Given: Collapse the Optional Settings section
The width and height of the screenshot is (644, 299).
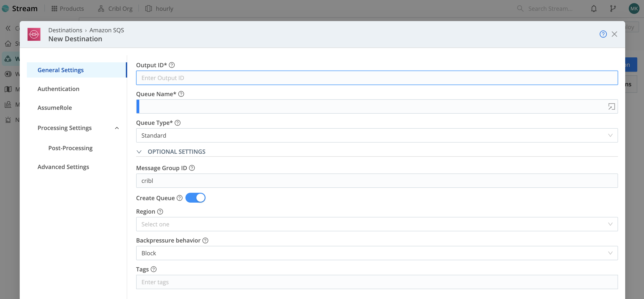Looking at the screenshot, I should pyautogui.click(x=139, y=152).
